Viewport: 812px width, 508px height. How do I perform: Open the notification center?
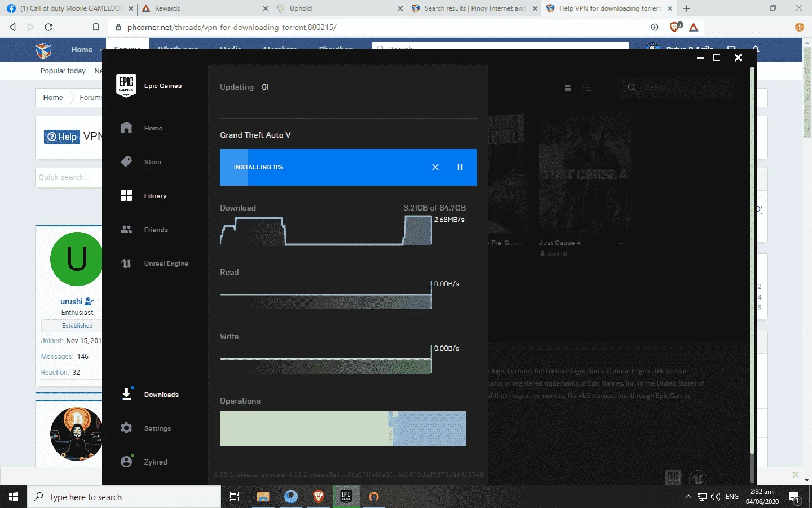click(x=795, y=497)
